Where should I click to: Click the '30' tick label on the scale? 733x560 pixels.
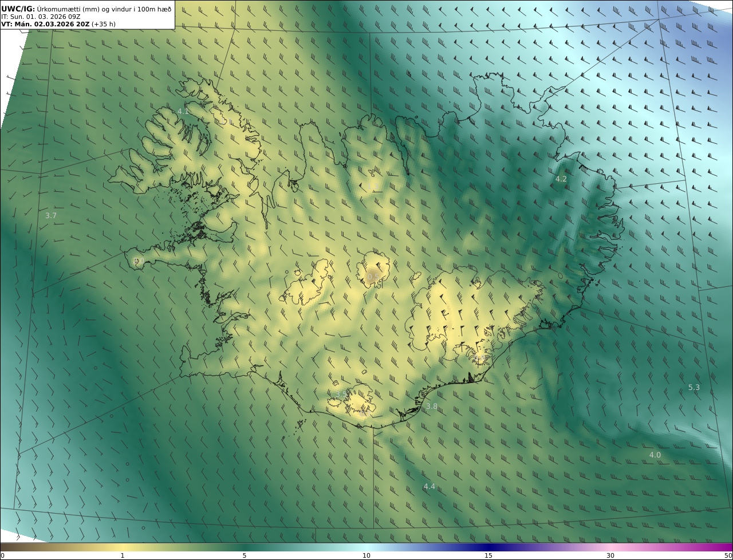point(610,555)
